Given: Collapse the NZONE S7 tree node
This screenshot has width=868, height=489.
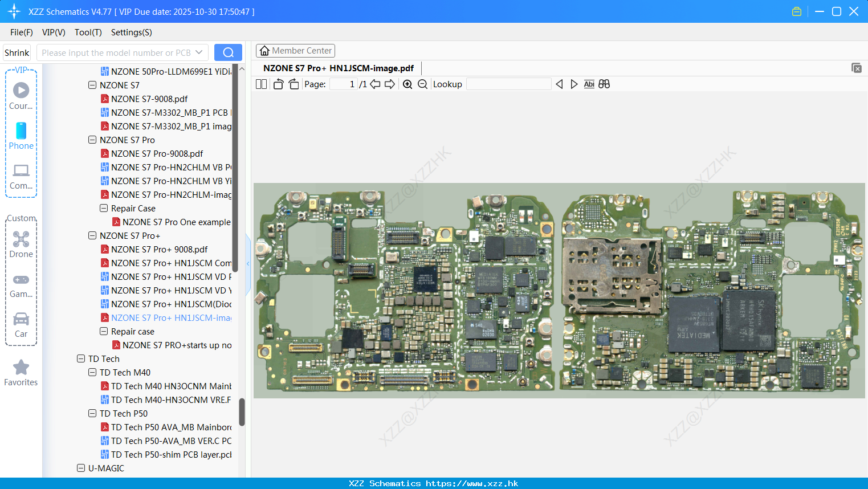Looking at the screenshot, I should (92, 85).
